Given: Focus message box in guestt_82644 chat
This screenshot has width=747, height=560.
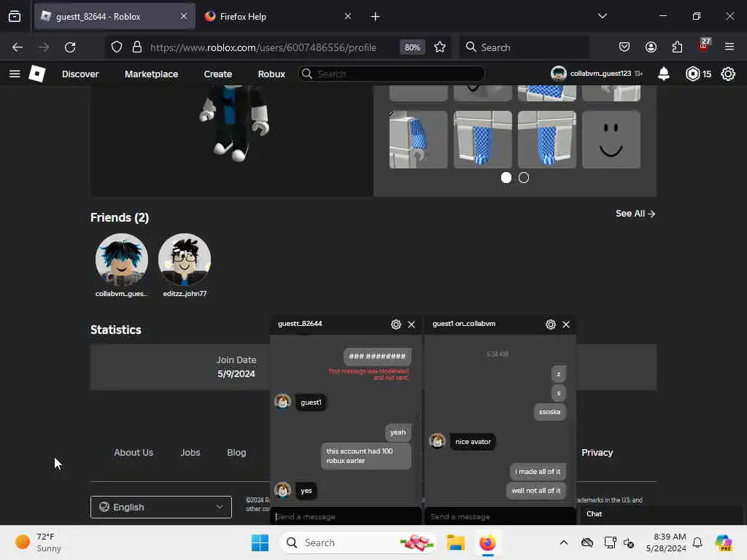Looking at the screenshot, I should [x=346, y=517].
